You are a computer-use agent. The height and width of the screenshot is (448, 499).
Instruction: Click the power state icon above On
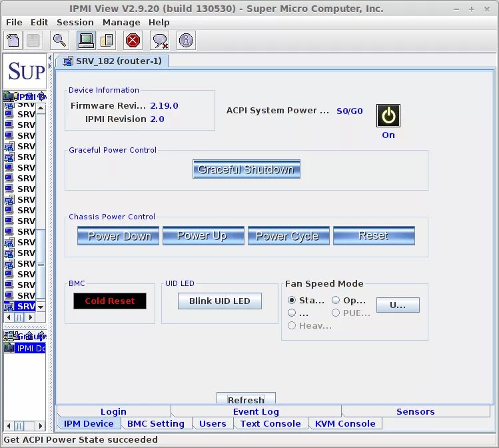pos(388,115)
